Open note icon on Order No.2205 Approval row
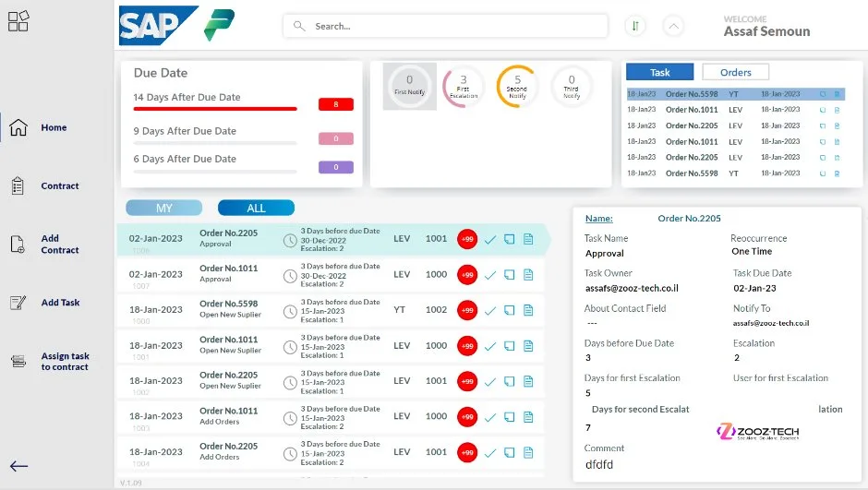The image size is (868, 490). click(x=510, y=239)
